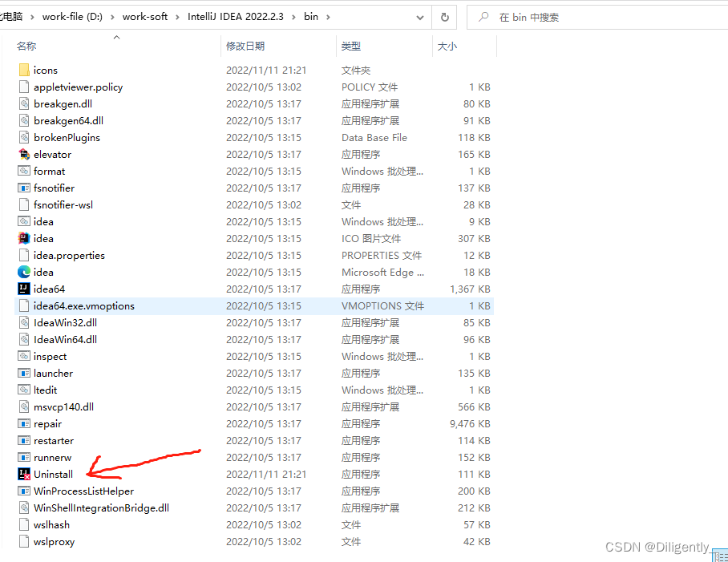
Task: Select wslhash file name
Action: pos(51,524)
